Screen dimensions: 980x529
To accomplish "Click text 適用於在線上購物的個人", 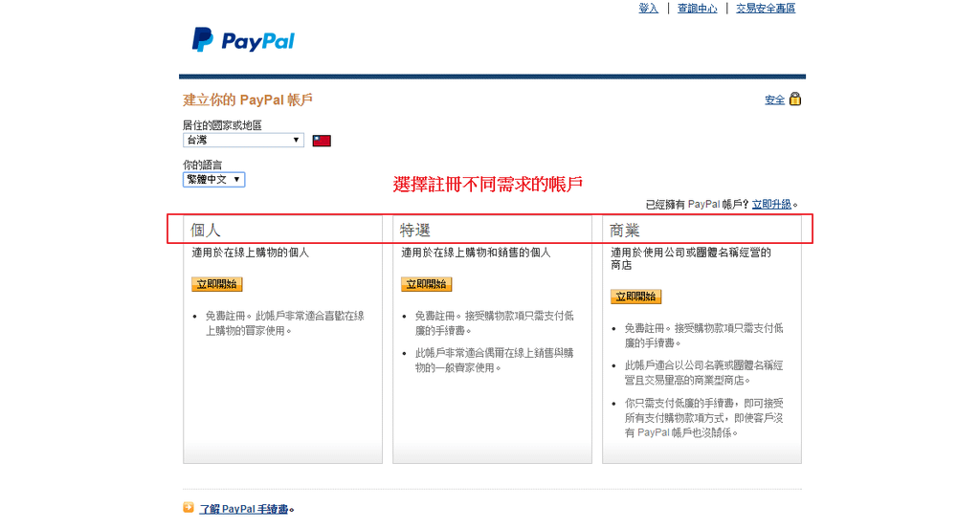I will 250,253.
